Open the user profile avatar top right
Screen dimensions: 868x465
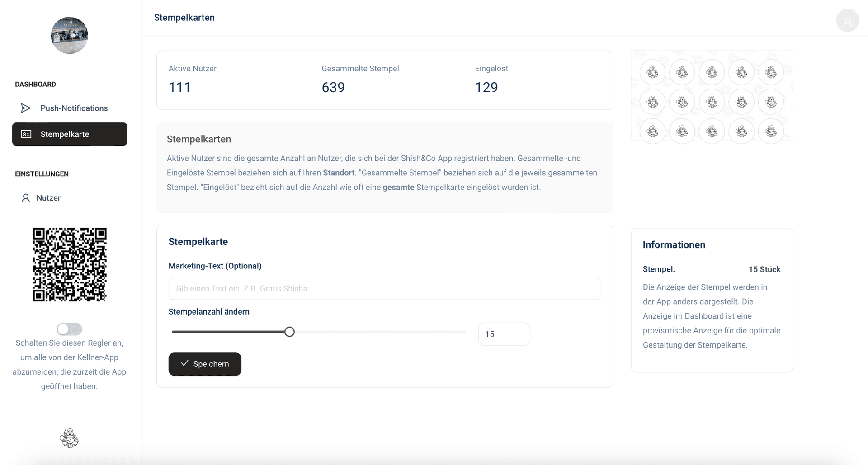tap(847, 21)
